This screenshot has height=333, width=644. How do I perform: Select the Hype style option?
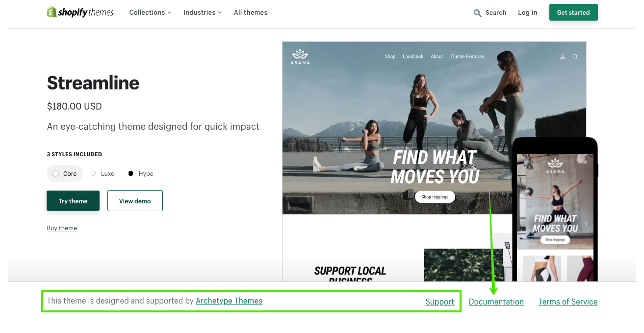(x=141, y=173)
